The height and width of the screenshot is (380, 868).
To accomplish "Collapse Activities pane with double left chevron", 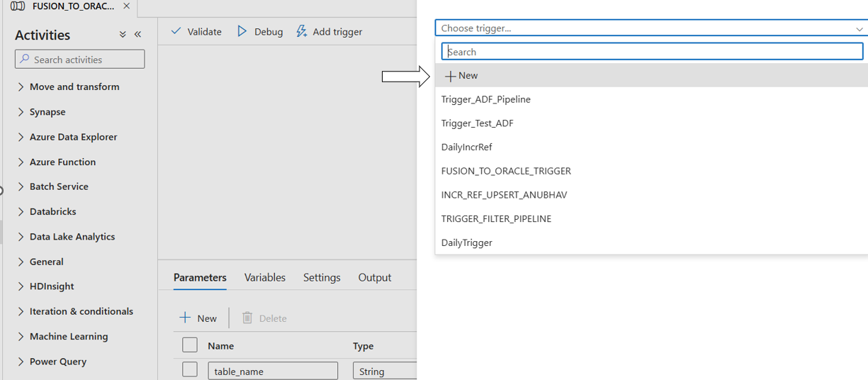I will click(137, 35).
